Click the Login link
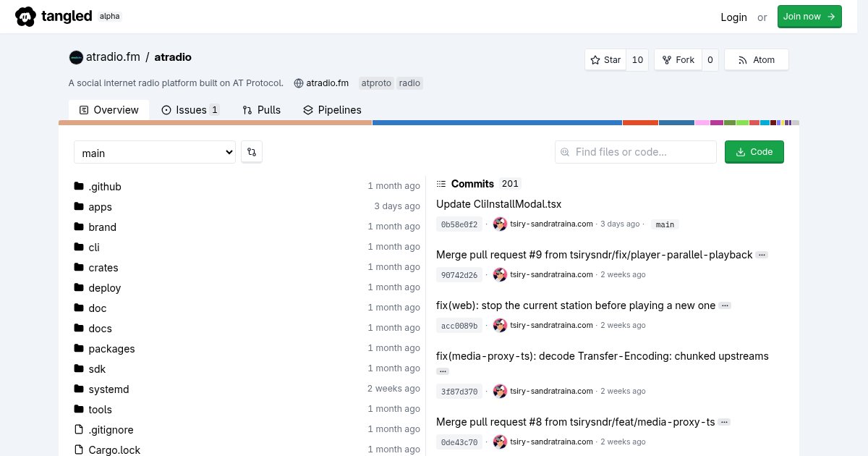868x456 pixels. [x=733, y=17]
